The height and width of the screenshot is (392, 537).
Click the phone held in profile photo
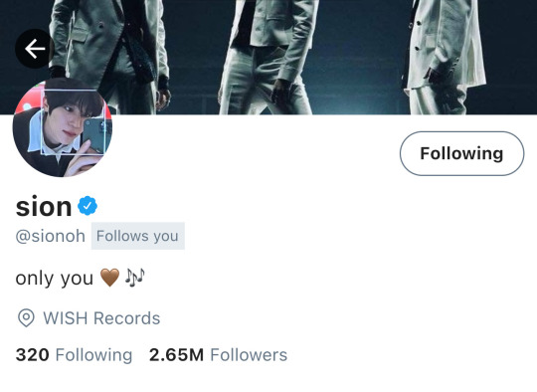click(x=96, y=135)
